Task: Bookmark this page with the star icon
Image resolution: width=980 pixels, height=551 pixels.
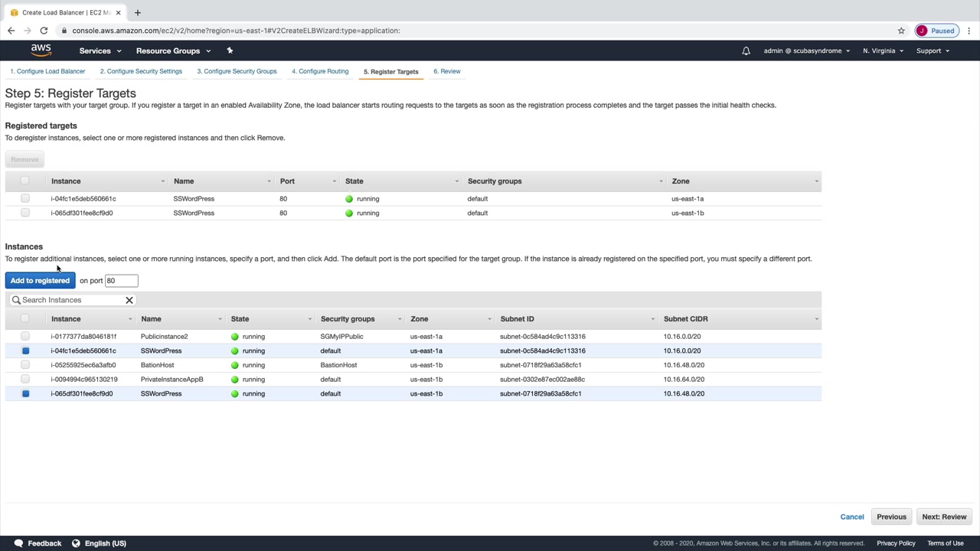Action: pyautogui.click(x=901, y=31)
